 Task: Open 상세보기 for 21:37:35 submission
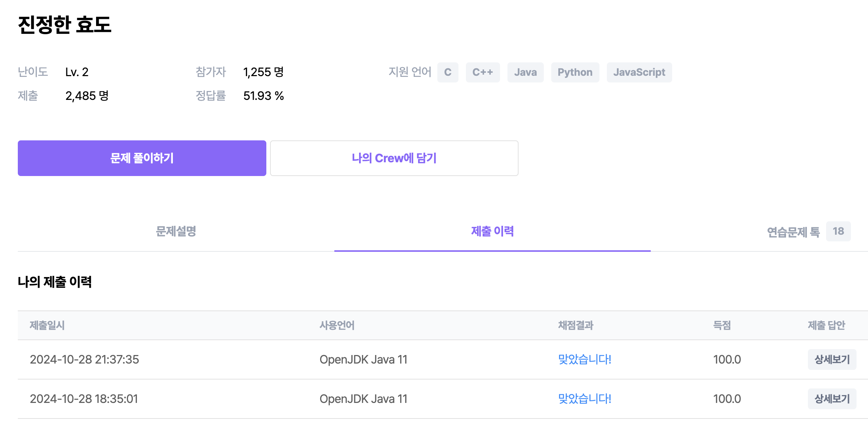coord(832,359)
